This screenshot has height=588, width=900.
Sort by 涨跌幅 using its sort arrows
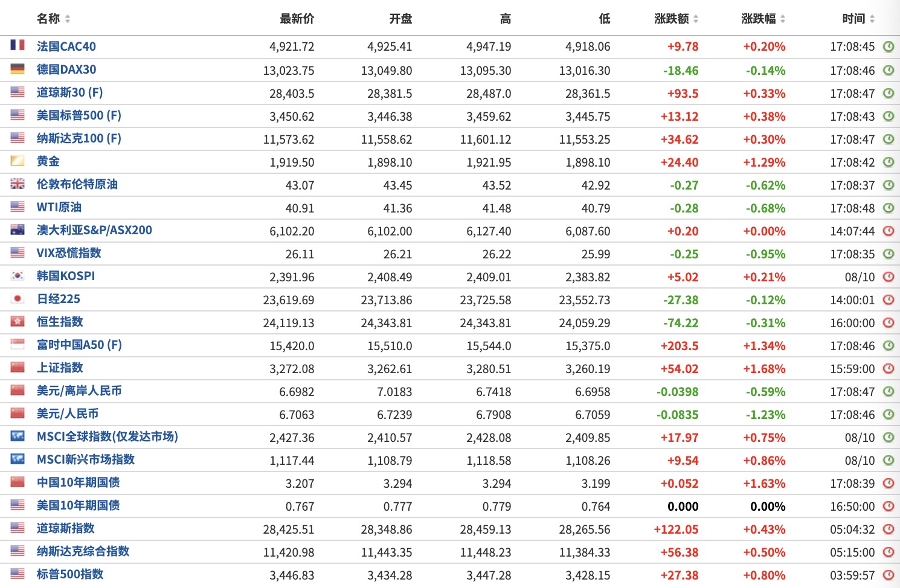[783, 19]
